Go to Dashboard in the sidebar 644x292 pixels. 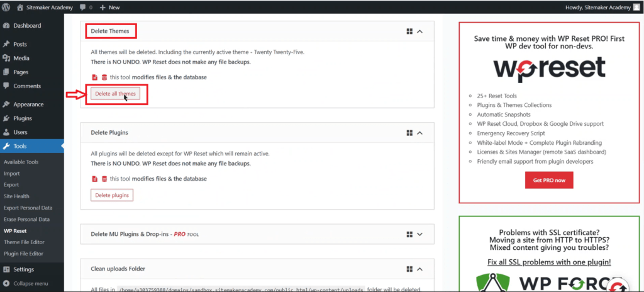tap(27, 26)
